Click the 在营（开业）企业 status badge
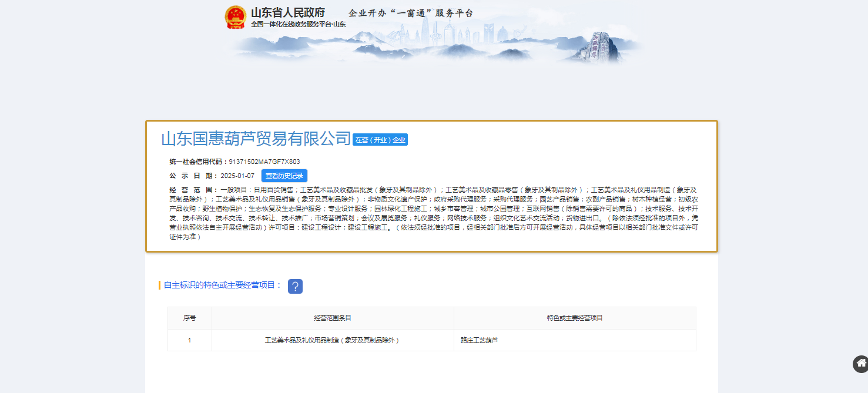Image resolution: width=868 pixels, height=393 pixels. pyautogui.click(x=380, y=140)
